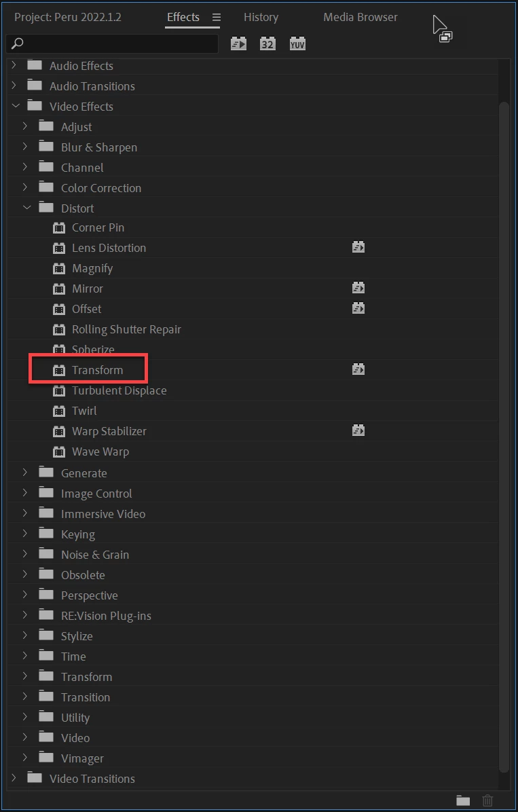This screenshot has width=518, height=812.
Task: Click accelerated badge on Lens Distortion row
Action: (358, 247)
